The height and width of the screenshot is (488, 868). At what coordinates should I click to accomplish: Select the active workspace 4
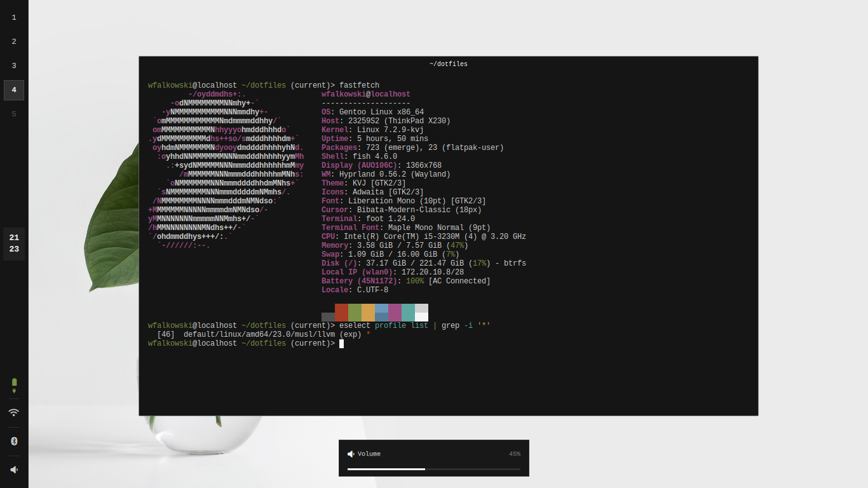pos(14,90)
